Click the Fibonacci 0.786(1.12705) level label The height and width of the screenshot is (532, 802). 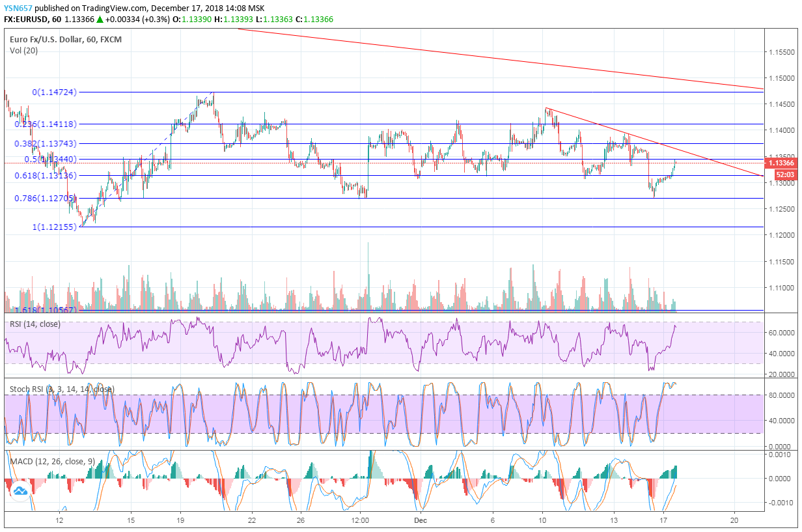[47, 198]
